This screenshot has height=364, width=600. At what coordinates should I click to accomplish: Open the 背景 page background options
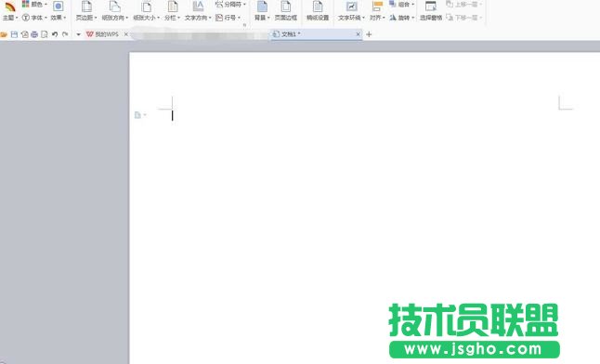(x=262, y=11)
